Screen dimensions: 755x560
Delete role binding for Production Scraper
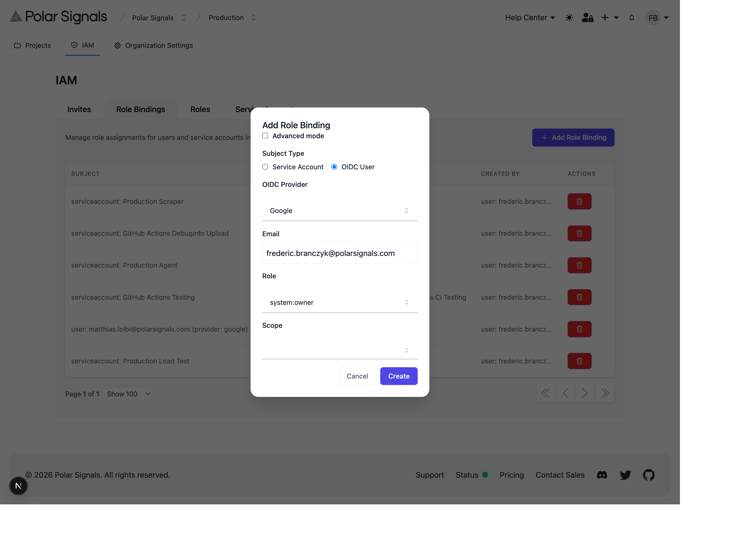pos(579,201)
